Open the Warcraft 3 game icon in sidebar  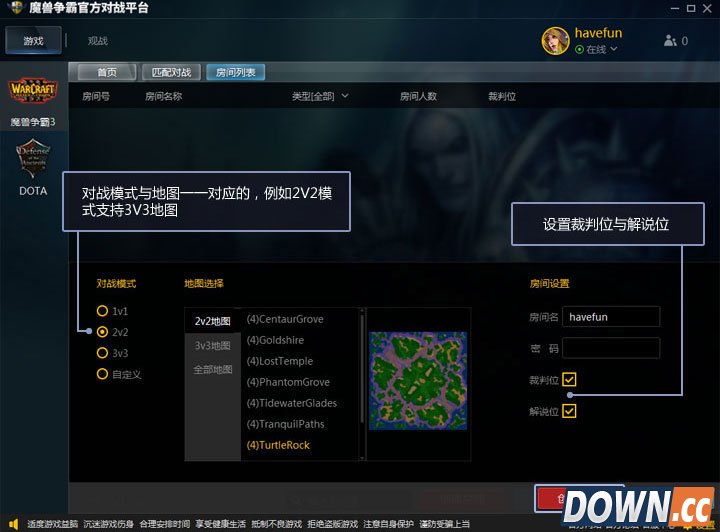tap(33, 90)
